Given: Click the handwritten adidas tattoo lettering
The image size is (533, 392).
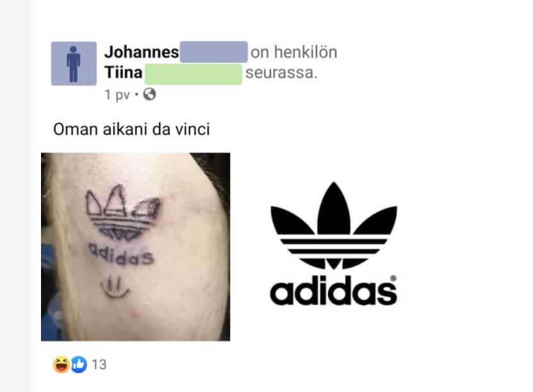Looking at the screenshot, I should tap(121, 254).
